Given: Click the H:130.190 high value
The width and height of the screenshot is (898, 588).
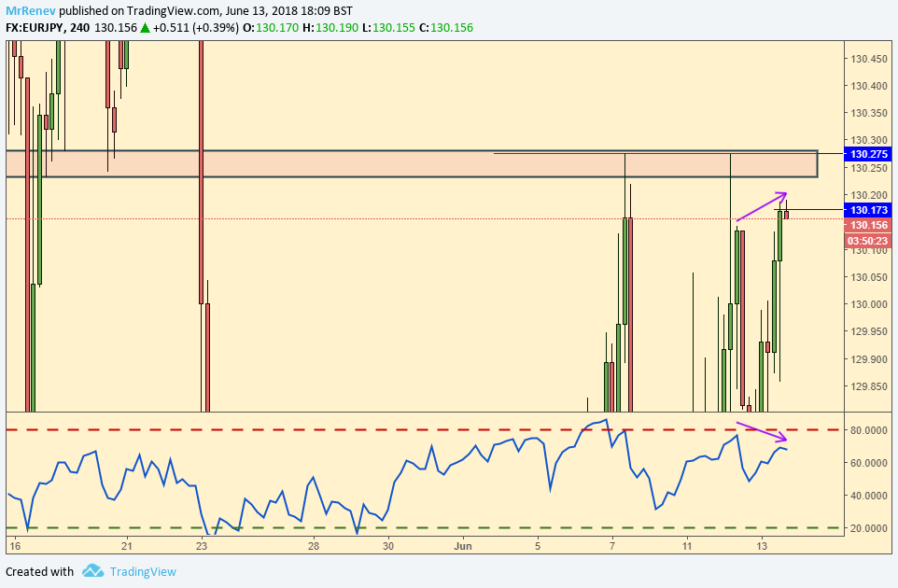Looking at the screenshot, I should click(x=330, y=27).
